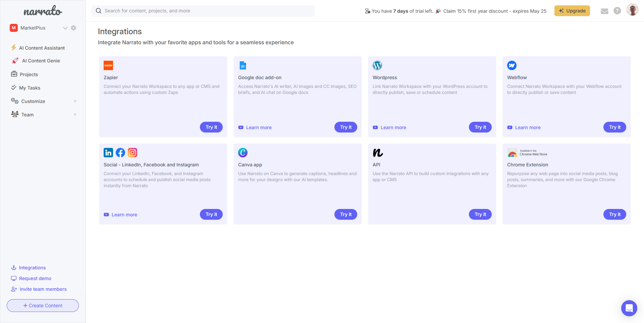Click the help question mark icon
The width and height of the screenshot is (644, 323).
coord(617,11)
